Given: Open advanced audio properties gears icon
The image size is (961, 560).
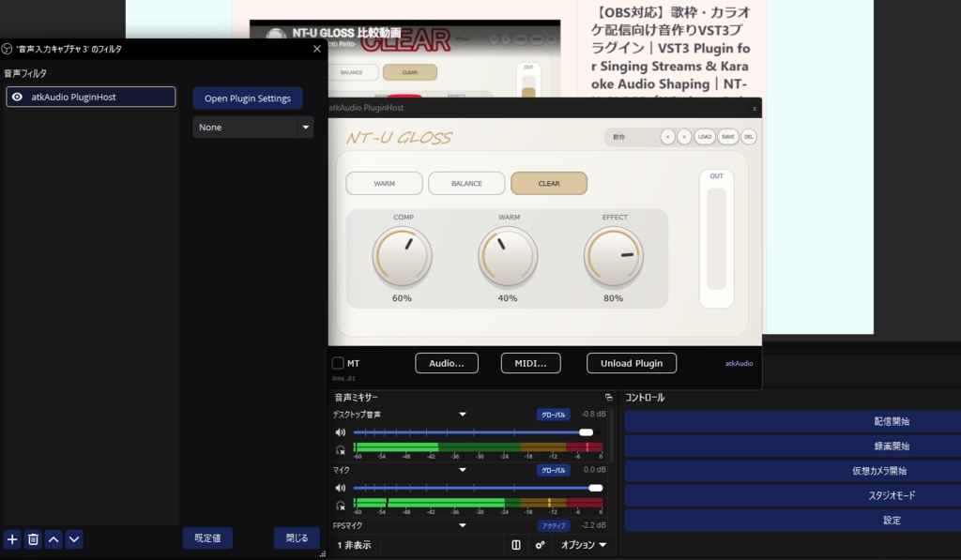Looking at the screenshot, I should 540,545.
